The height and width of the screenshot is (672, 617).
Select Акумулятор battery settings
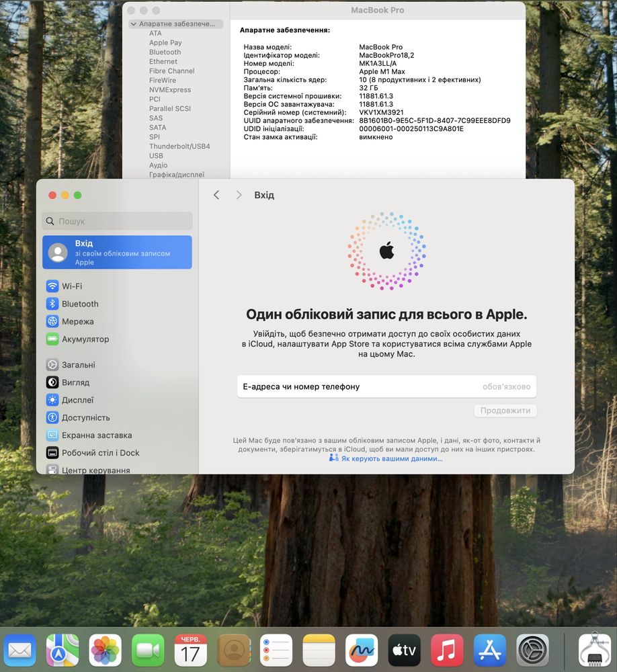(x=117, y=339)
